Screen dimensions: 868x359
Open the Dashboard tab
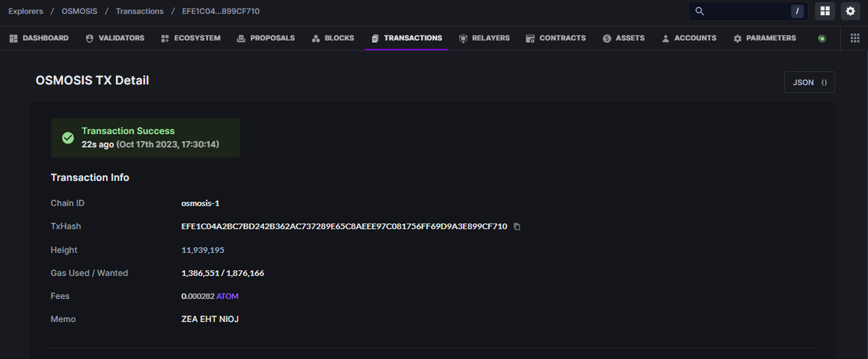[x=39, y=38]
